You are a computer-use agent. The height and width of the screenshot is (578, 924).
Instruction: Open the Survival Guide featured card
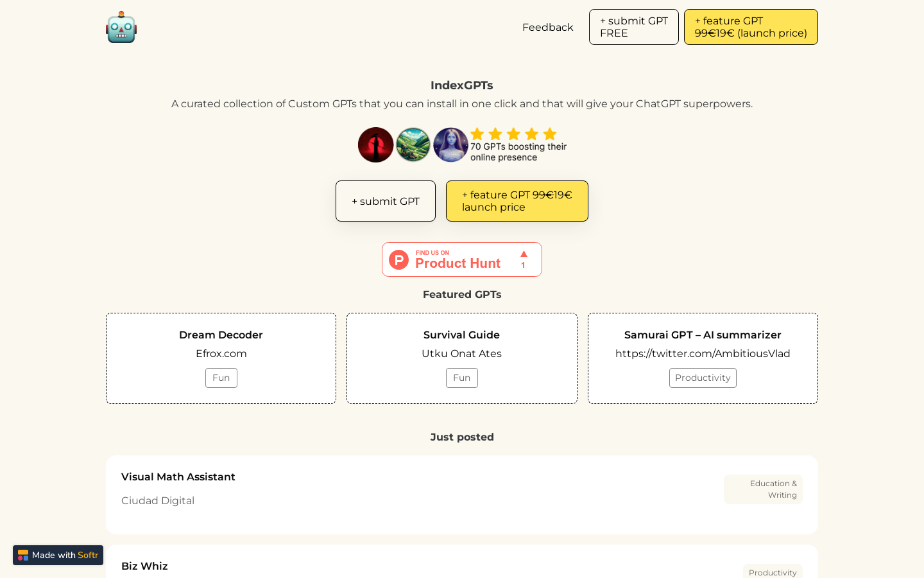(461, 335)
